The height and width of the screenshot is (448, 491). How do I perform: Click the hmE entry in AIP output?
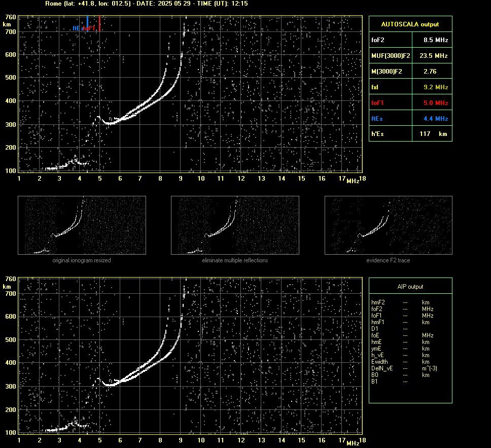(402, 342)
